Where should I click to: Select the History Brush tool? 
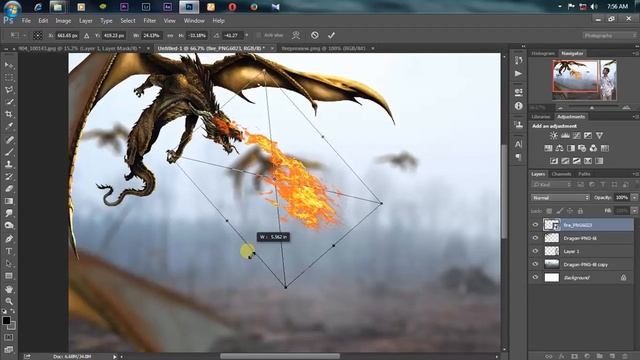(x=9, y=177)
